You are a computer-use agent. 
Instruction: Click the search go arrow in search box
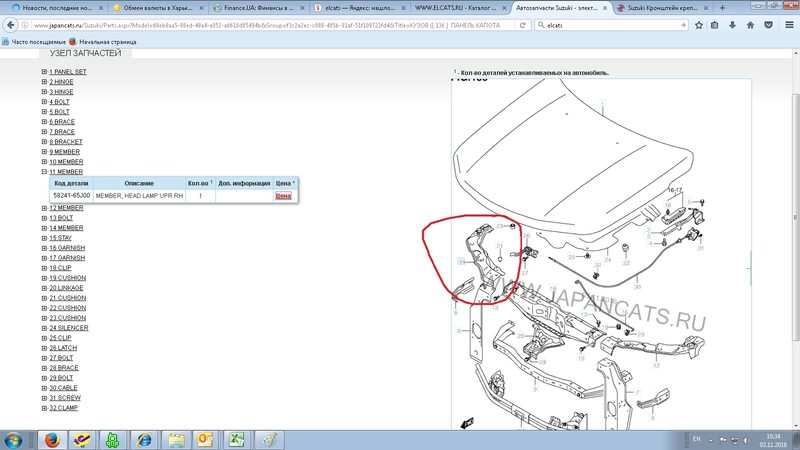(683, 25)
